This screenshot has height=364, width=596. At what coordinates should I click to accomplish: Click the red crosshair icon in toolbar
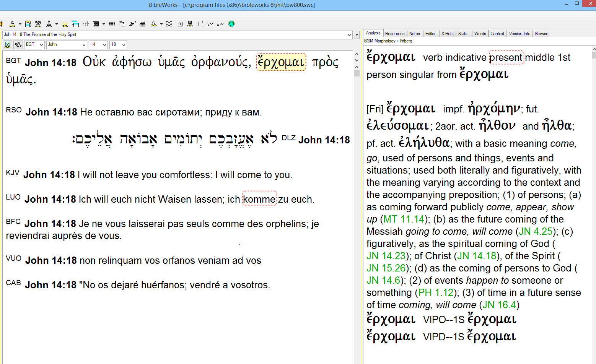tap(2, 24)
